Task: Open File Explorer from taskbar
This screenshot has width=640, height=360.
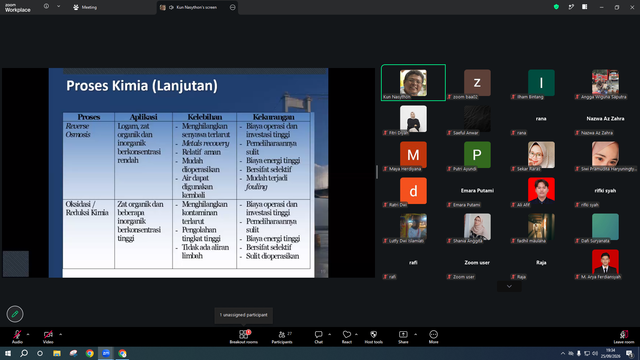Action: click(x=57, y=353)
